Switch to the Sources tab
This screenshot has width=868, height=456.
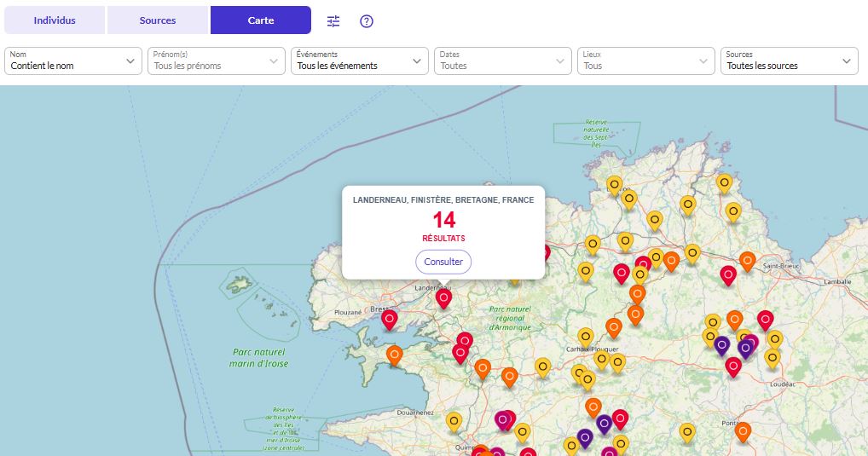[x=158, y=20]
